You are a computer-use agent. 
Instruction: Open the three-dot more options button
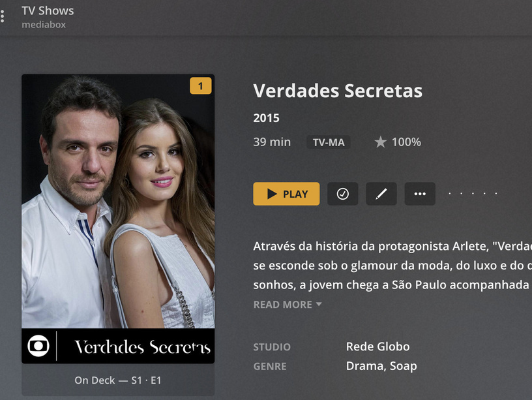[x=420, y=194]
